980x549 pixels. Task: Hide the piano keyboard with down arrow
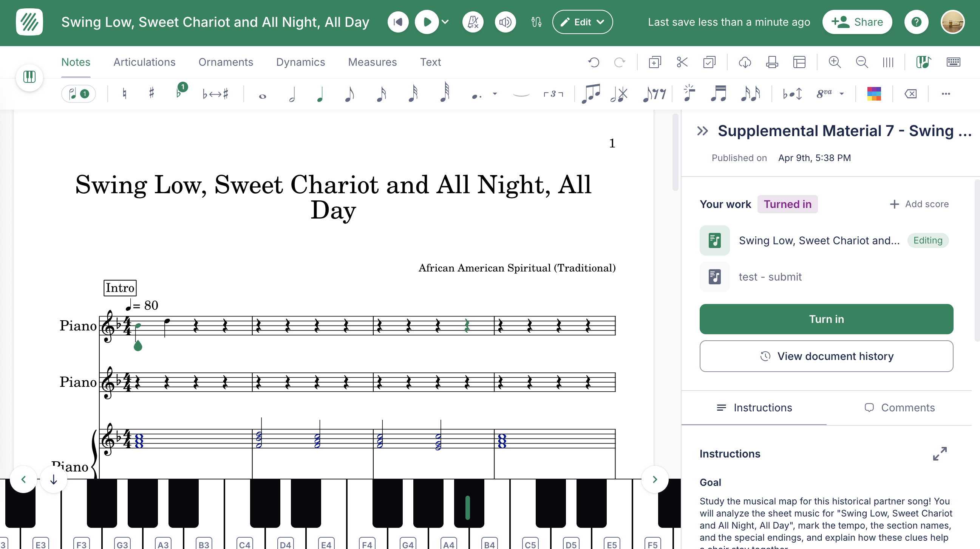tap(54, 479)
